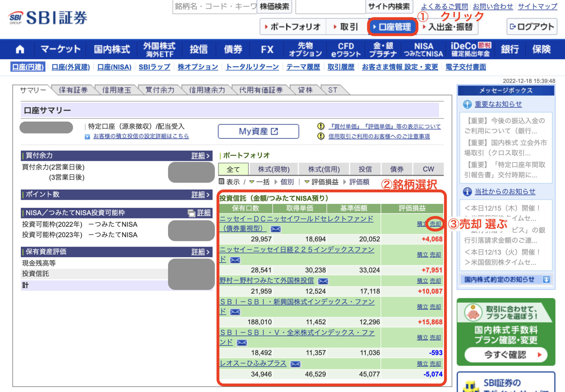Image resolution: width=565 pixels, height=392 pixels.
Task: Click 今すぐ確認 in the plan banner
Action: click(506, 355)
